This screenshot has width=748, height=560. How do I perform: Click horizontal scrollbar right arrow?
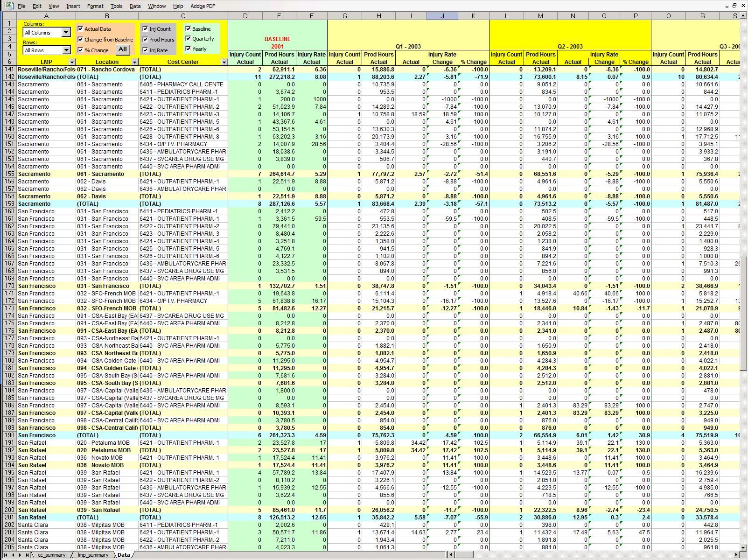coord(737,555)
